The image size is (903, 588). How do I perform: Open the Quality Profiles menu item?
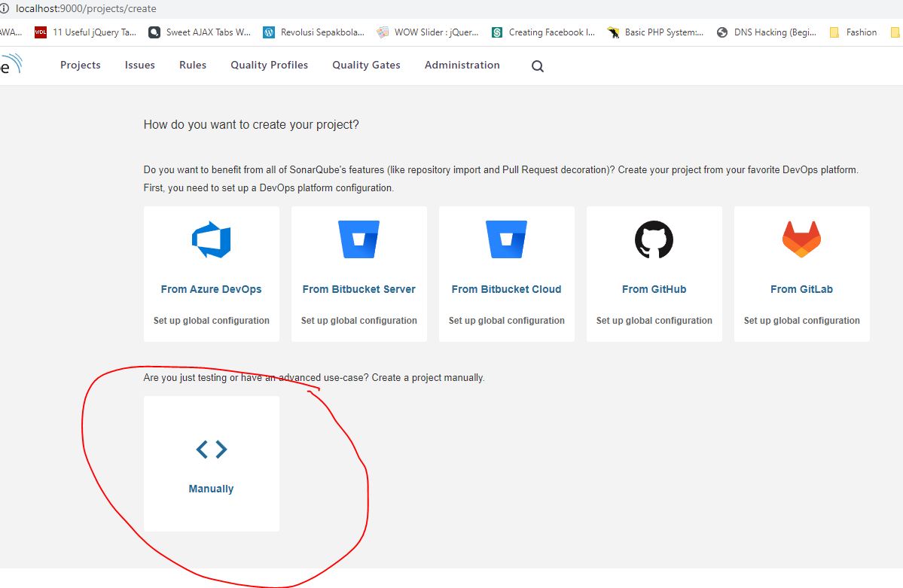click(x=270, y=65)
